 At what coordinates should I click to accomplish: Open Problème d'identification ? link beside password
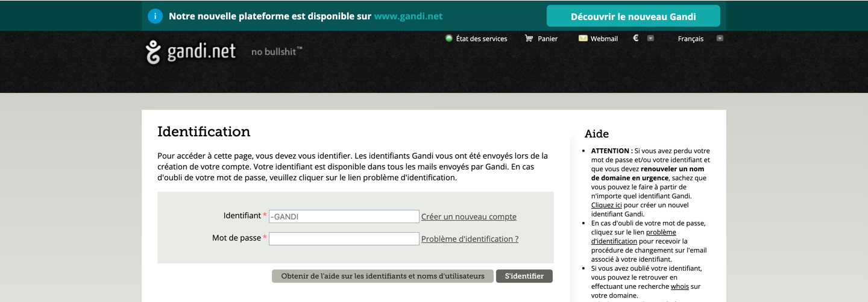click(x=470, y=239)
